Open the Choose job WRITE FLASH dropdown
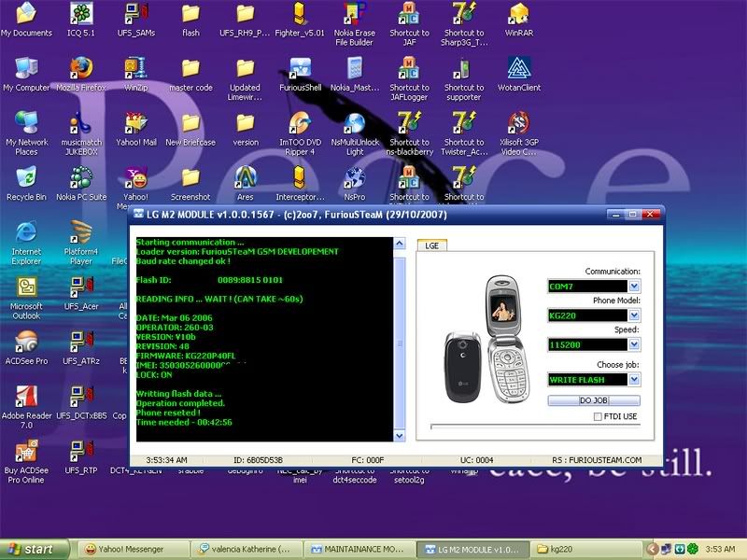The width and height of the screenshot is (747, 560). click(x=634, y=380)
